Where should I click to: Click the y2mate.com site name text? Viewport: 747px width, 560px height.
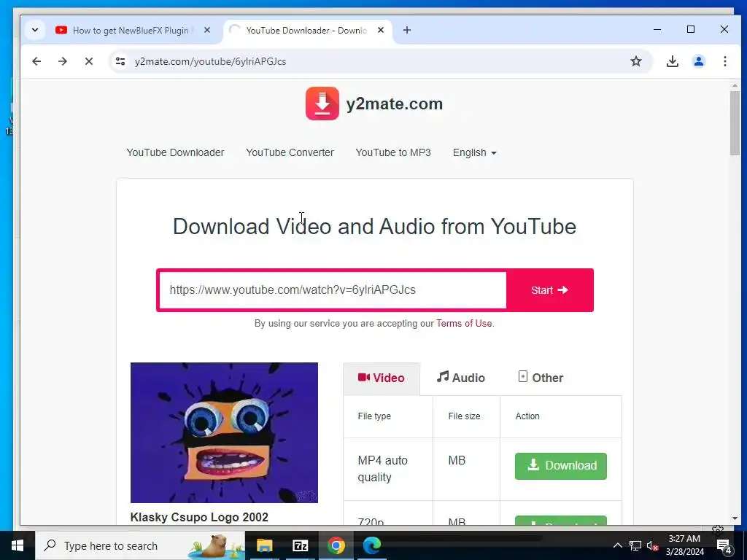(395, 104)
